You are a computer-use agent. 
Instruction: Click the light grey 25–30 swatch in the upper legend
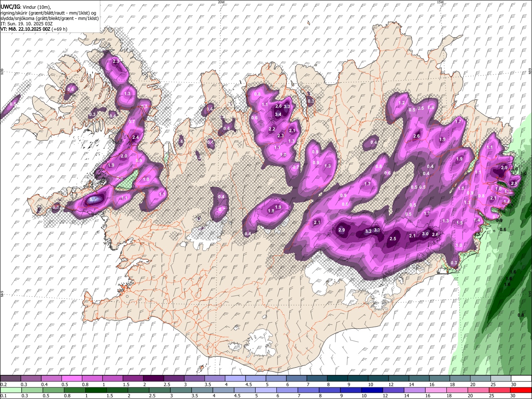[501, 379]
